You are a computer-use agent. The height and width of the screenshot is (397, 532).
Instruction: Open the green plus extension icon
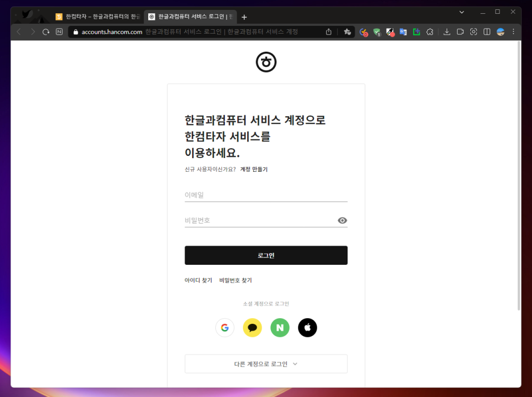tap(417, 32)
